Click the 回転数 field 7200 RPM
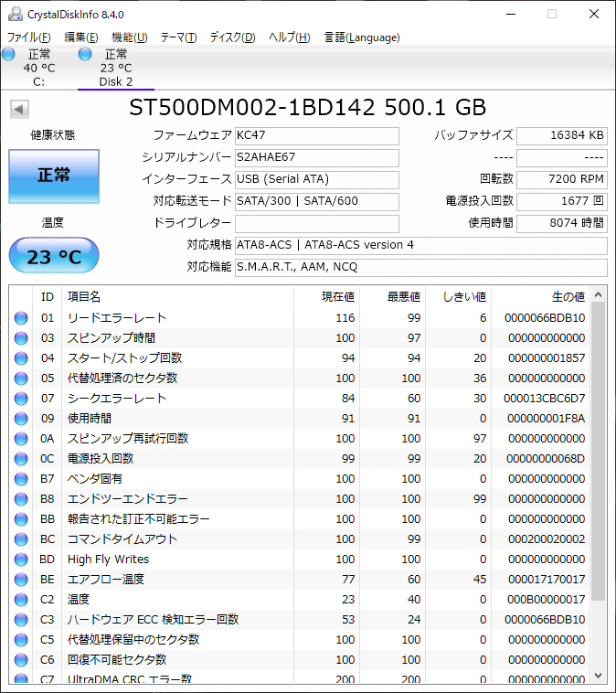 562,179
